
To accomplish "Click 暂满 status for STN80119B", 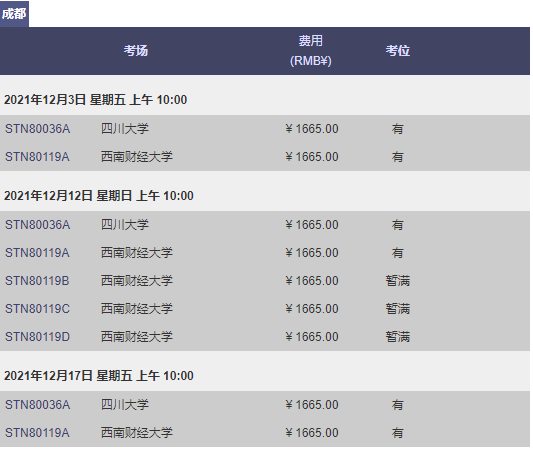I will pos(397,281).
